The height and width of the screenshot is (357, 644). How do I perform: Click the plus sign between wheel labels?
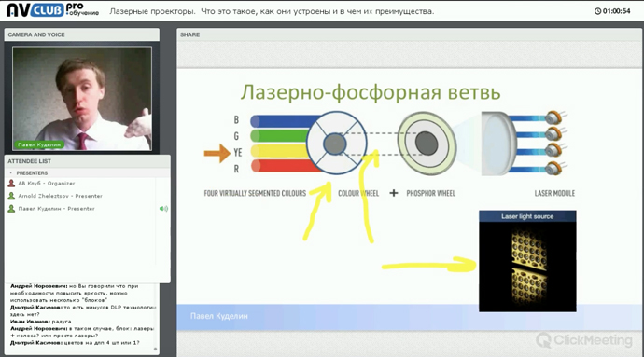coord(394,193)
